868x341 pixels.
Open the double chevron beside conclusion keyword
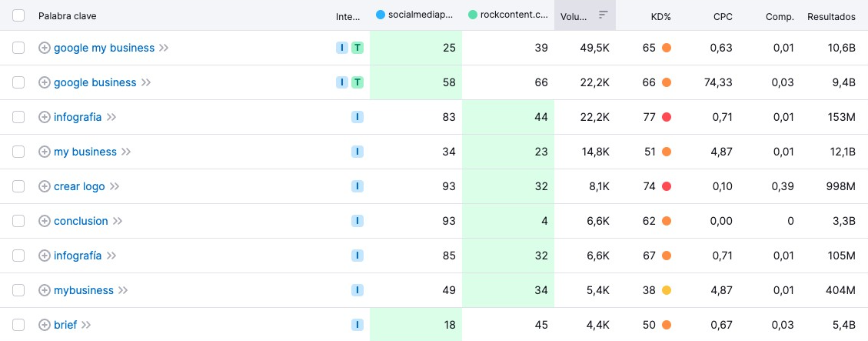click(118, 221)
